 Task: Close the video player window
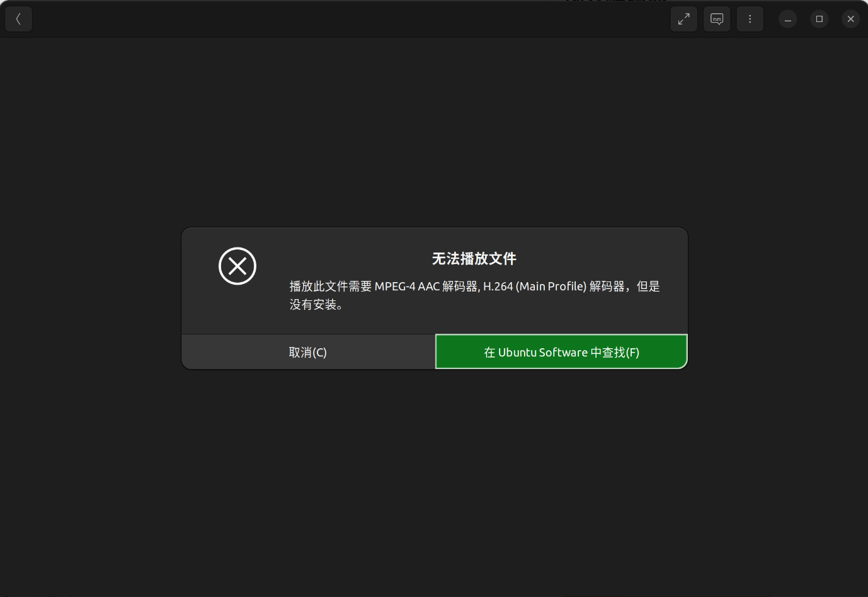pos(850,19)
